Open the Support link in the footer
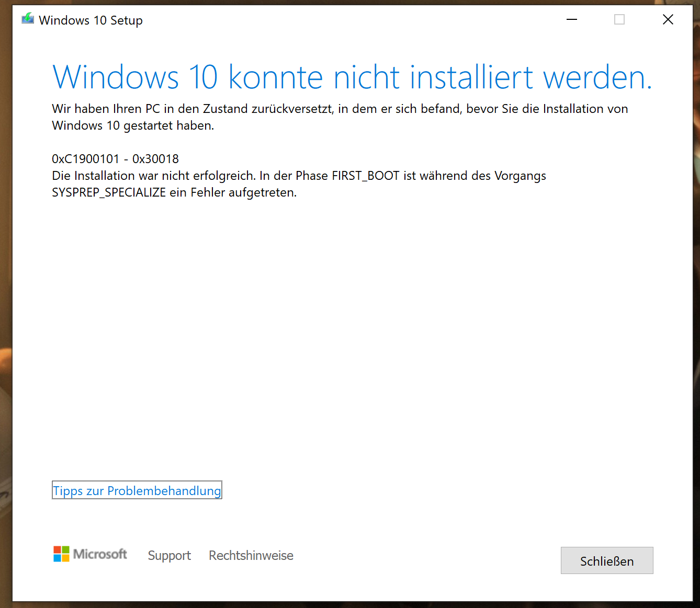The width and height of the screenshot is (700, 608). [170, 555]
